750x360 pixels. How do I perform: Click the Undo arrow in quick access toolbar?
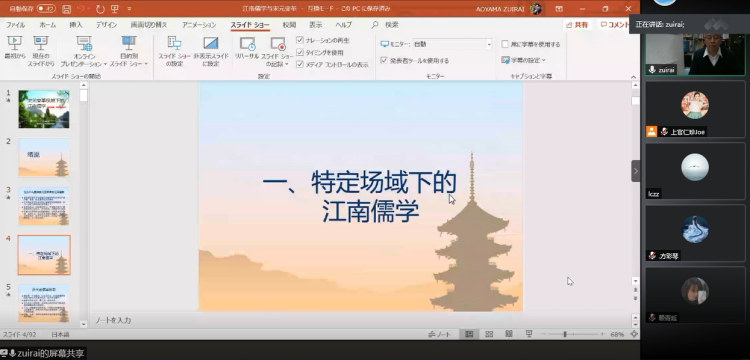(x=81, y=9)
